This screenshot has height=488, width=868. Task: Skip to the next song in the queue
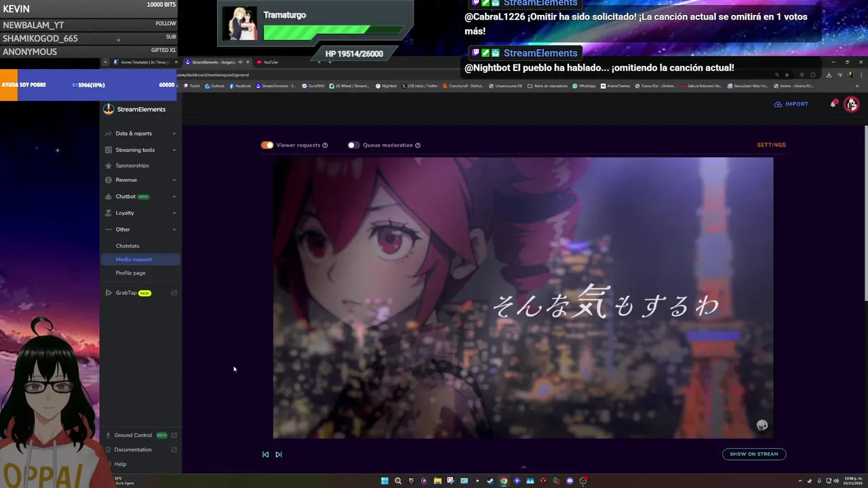pyautogui.click(x=279, y=455)
